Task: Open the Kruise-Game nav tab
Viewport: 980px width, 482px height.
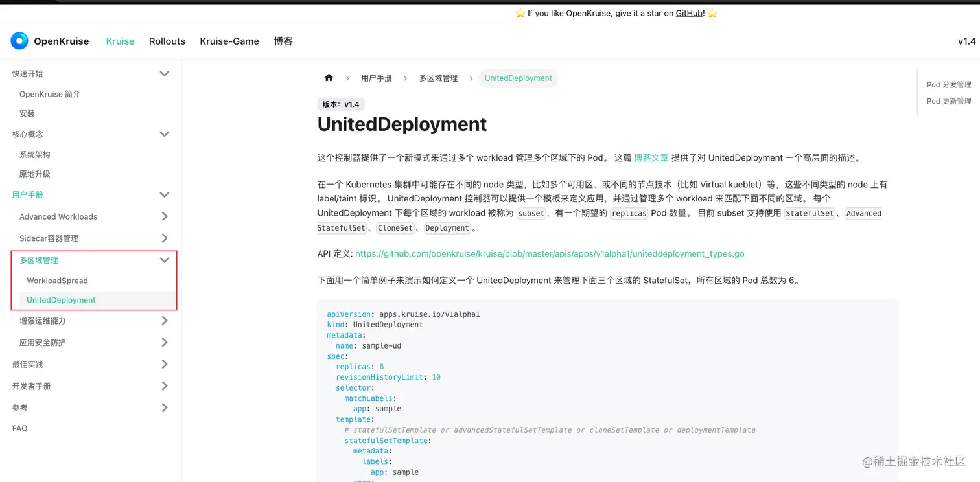Action: tap(229, 41)
